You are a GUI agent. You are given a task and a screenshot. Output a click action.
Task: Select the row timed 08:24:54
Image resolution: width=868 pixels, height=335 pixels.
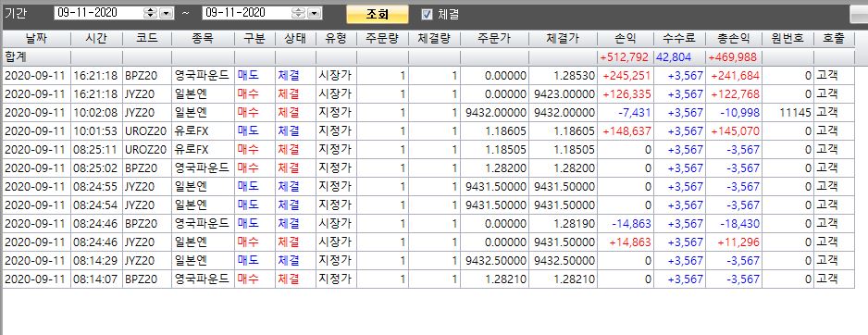pyautogui.click(x=428, y=205)
